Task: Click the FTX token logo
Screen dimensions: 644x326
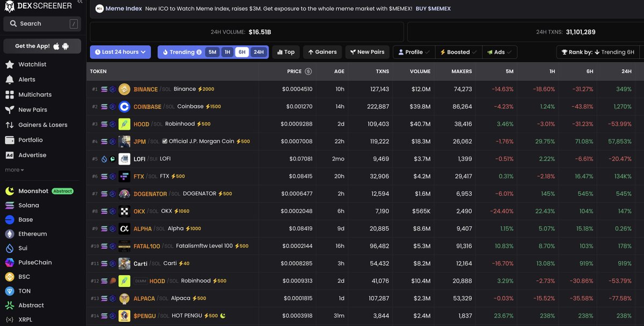Action: pos(125,176)
